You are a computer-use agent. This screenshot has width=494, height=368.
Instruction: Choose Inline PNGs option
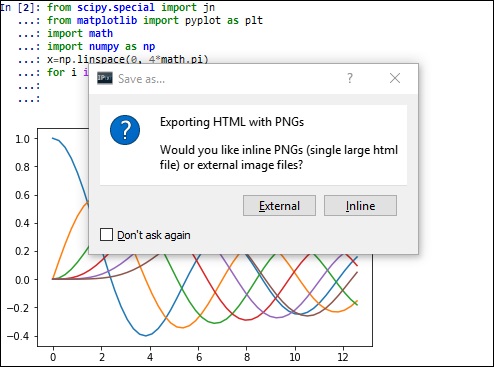(x=360, y=206)
